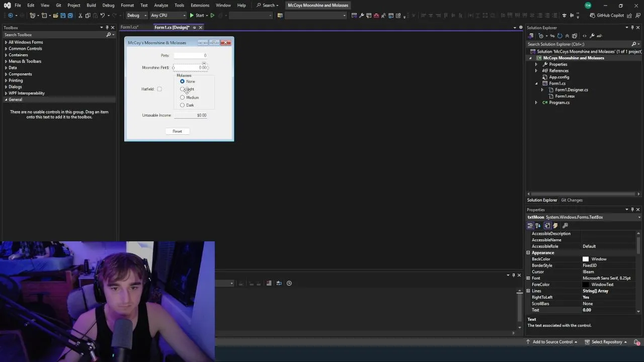Click Start Without Debugging outline play icon

pos(212,16)
